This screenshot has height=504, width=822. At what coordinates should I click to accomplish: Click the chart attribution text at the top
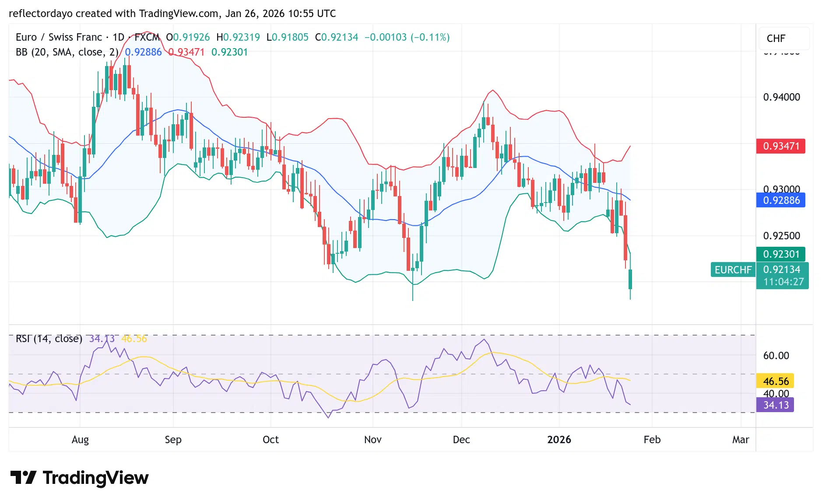(x=172, y=14)
